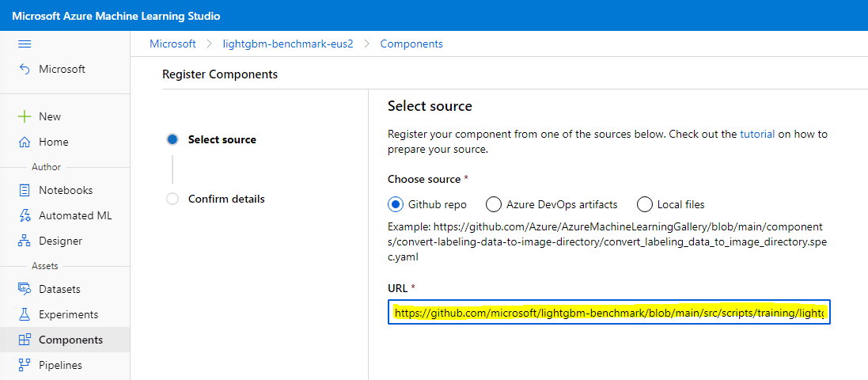Choose the Local files radio button
This screenshot has height=380, width=868.
click(644, 204)
